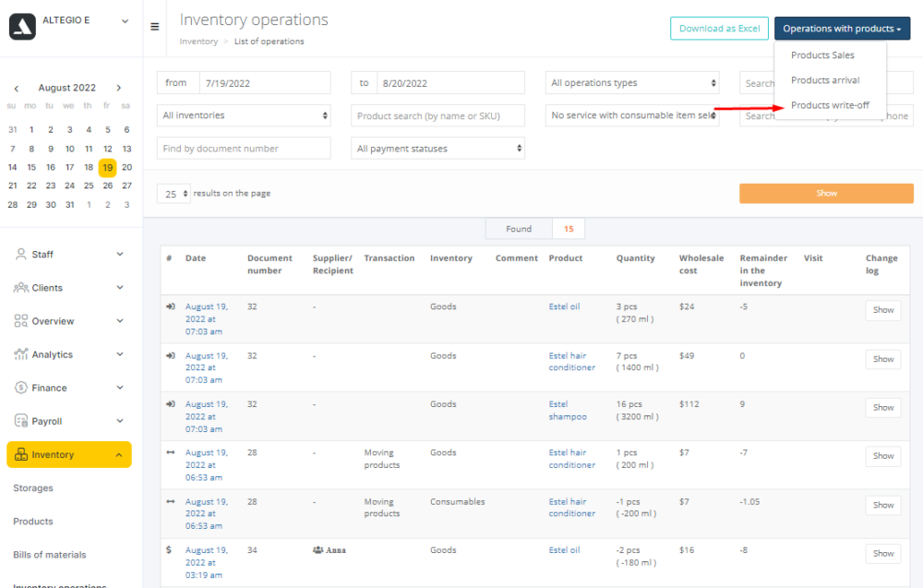Click the Staff person icon
The width and height of the screenshot is (923, 588).
[21, 254]
